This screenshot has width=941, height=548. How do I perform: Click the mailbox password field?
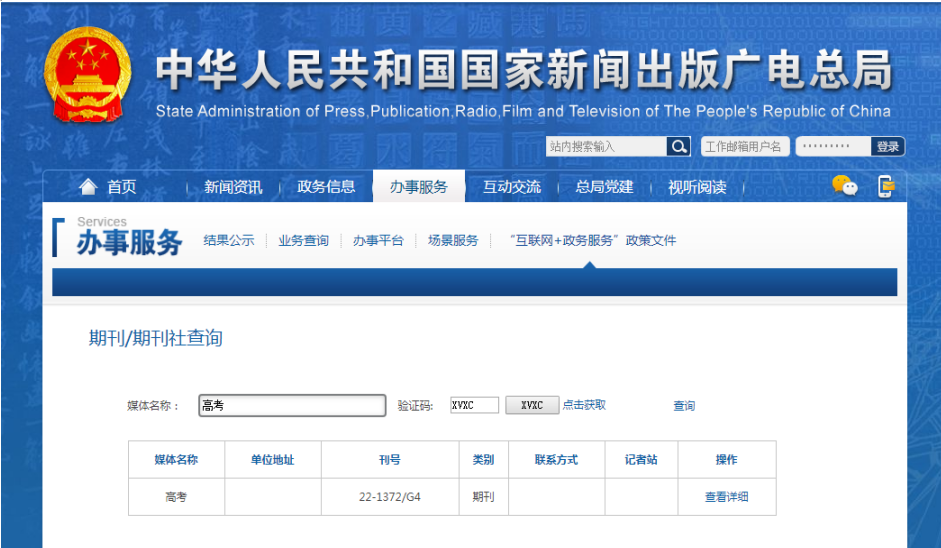coord(833,146)
